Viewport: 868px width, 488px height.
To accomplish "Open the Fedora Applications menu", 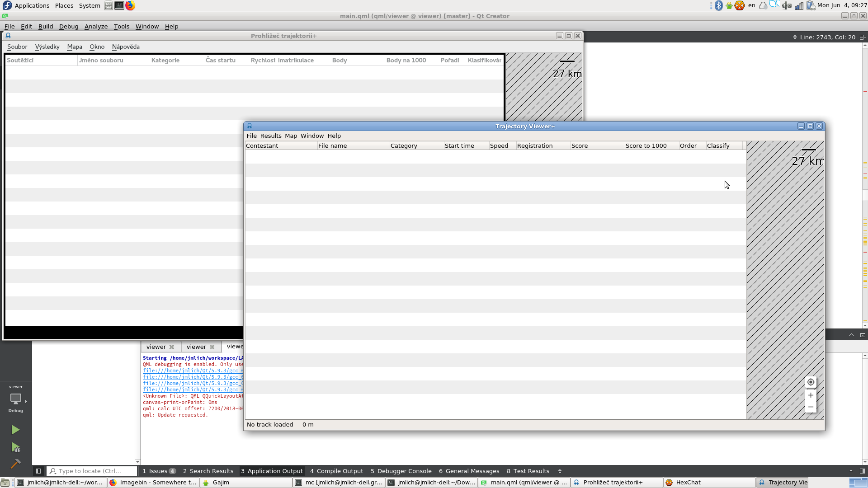I will (x=26, y=5).
